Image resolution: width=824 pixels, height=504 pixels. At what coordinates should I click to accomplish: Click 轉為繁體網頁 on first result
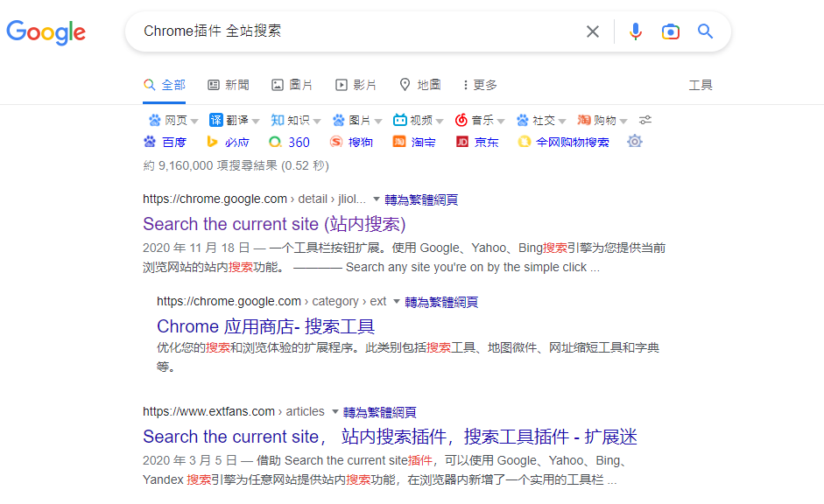[421, 199]
